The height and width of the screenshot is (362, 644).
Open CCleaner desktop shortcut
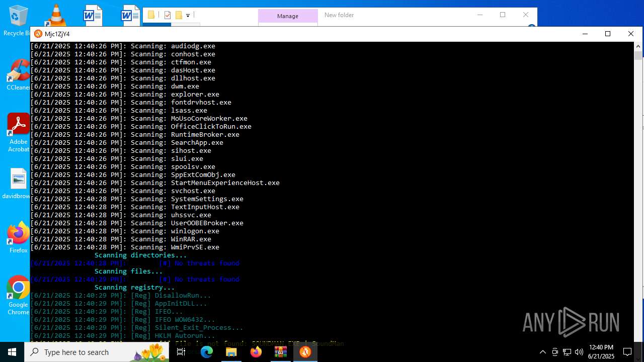click(x=19, y=75)
